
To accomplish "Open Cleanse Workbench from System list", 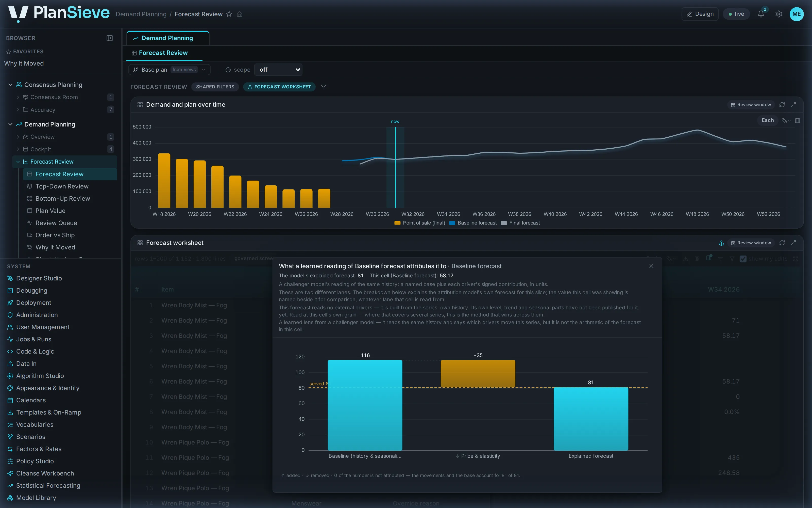I will tap(45, 473).
